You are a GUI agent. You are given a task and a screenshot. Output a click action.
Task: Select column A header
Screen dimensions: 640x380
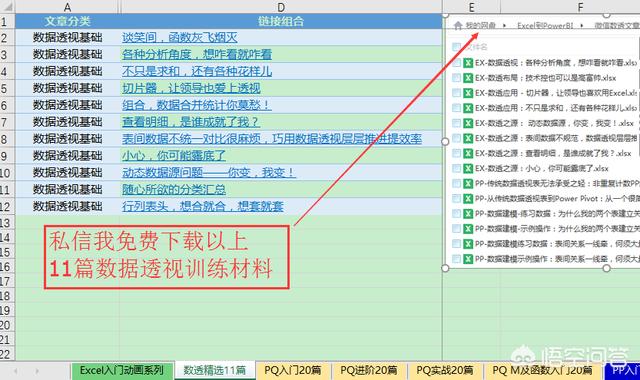(67, 7)
